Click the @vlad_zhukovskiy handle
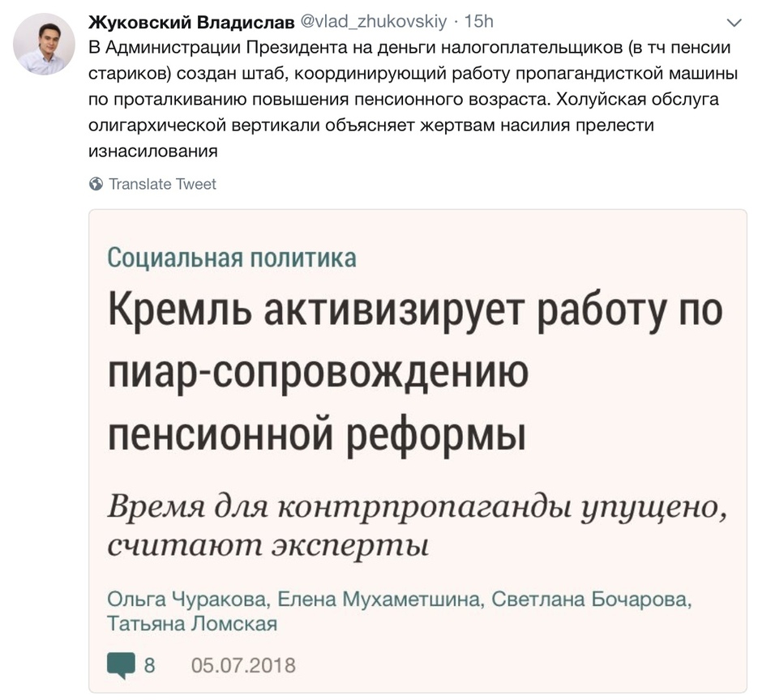 pyautogui.click(x=374, y=21)
